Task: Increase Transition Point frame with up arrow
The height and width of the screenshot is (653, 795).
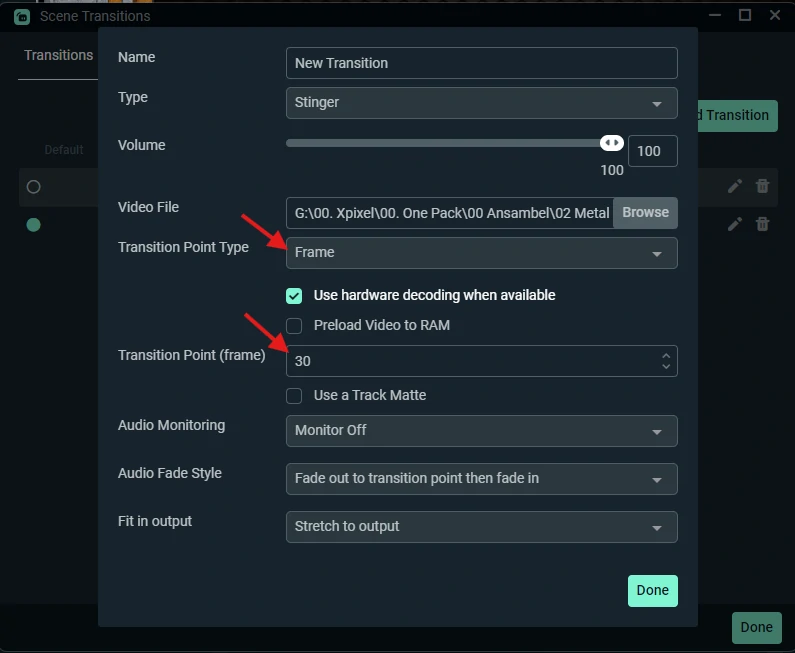Action: [x=666, y=356]
